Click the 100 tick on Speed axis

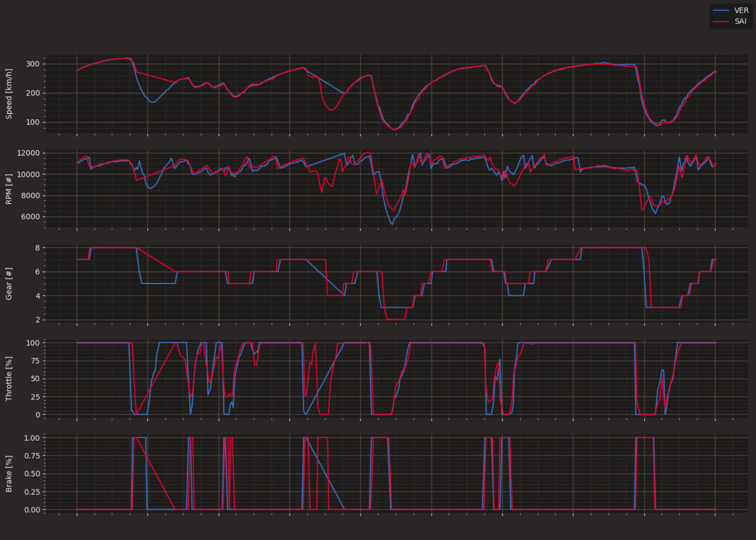tap(33, 122)
